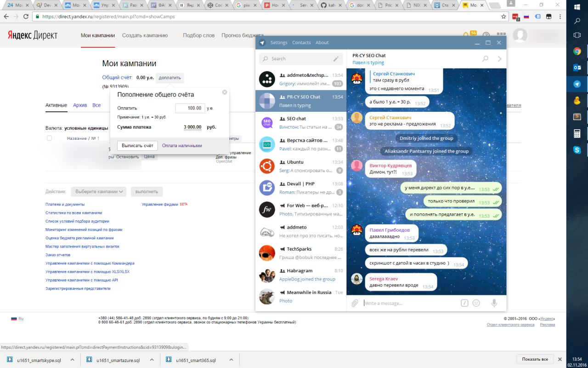Screen dimensions: 588x368
Task: Click the Telegram icon on the taskbar
Action: click(x=577, y=84)
